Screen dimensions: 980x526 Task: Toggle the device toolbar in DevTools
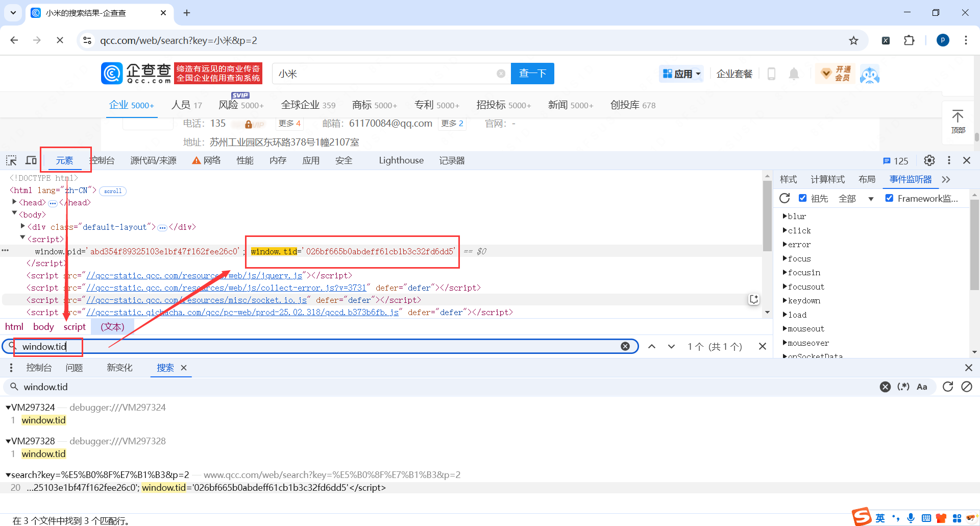(x=31, y=160)
